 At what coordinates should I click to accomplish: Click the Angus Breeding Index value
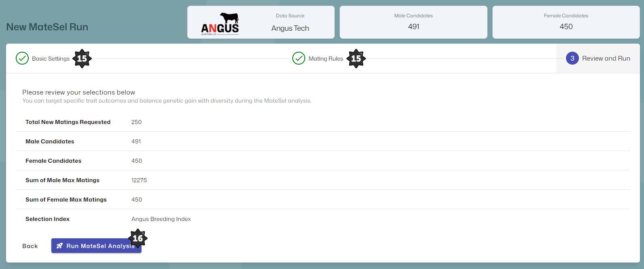tap(161, 219)
